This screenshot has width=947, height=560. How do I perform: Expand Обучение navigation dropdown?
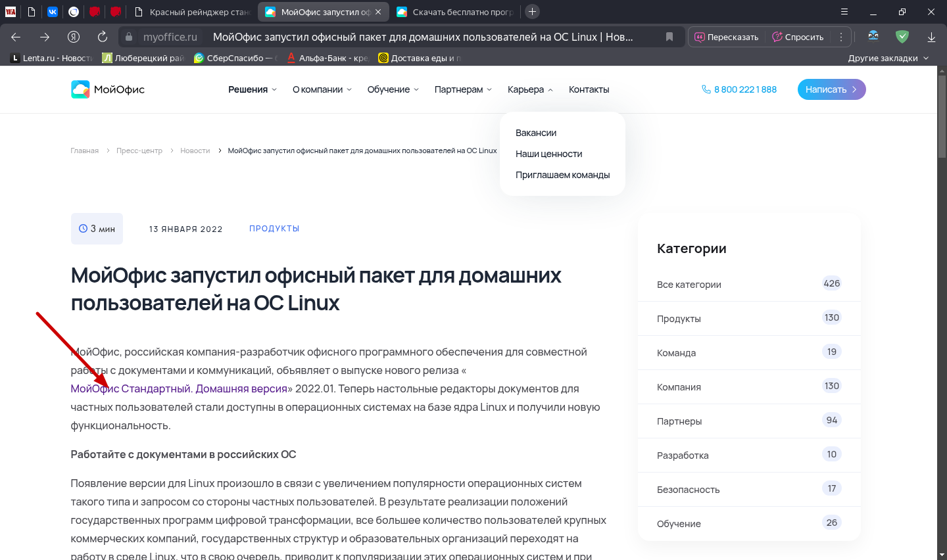pyautogui.click(x=393, y=89)
